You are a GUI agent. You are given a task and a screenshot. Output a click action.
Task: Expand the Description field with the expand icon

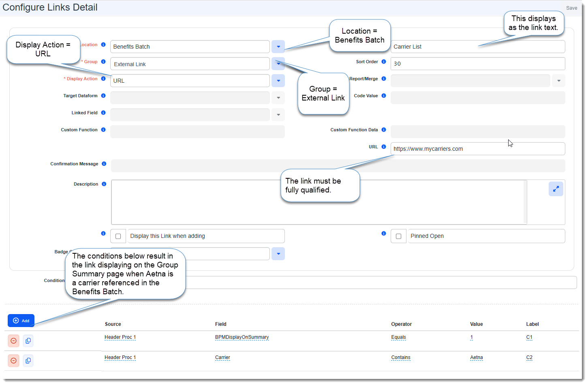[x=556, y=189]
